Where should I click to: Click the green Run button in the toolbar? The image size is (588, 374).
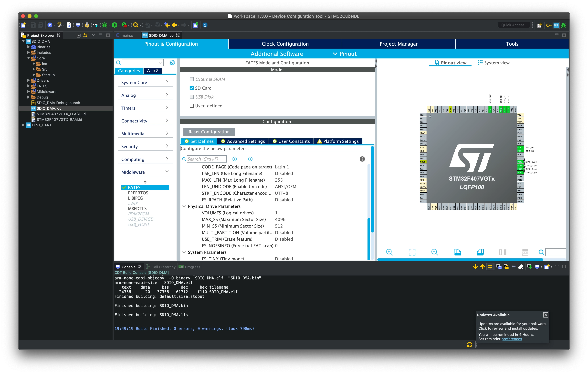[114, 25]
